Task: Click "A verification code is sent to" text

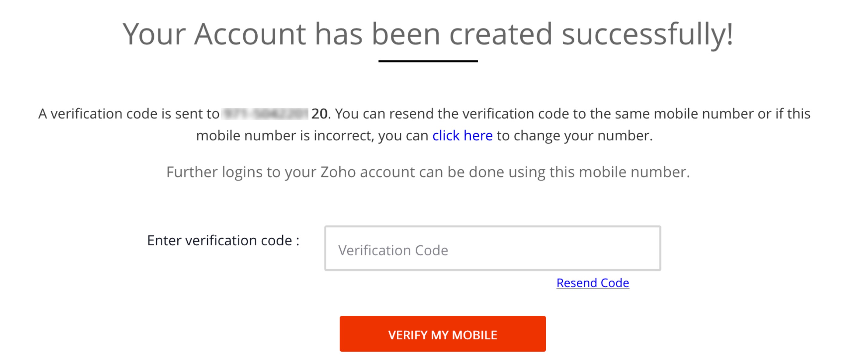Action: (x=129, y=114)
